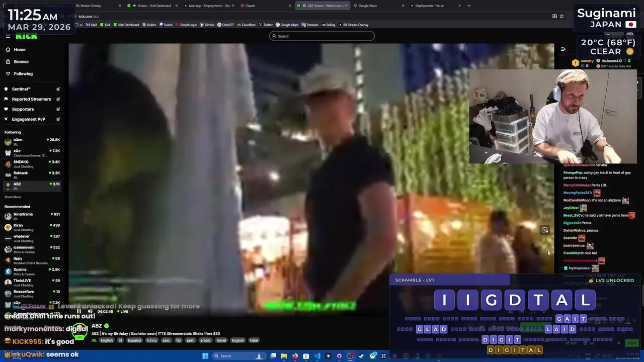Open tippy recommended channel
644x362 pixels.
(x=32, y=260)
